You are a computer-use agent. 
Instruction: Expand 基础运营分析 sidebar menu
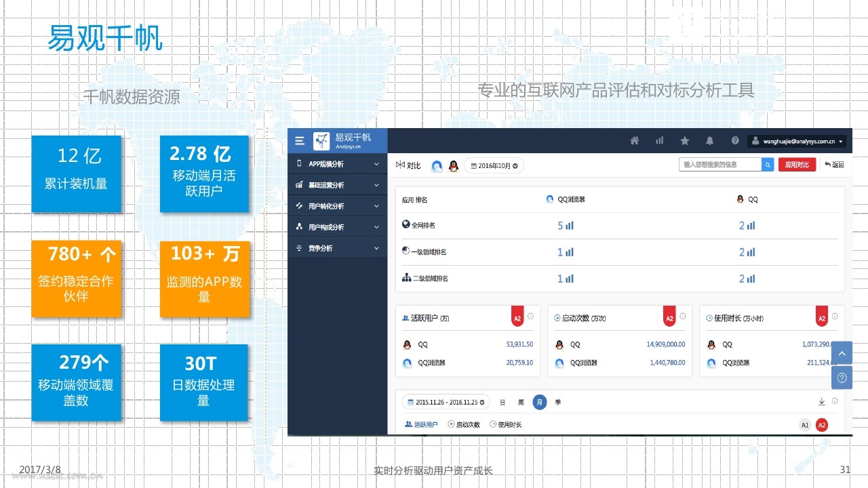338,185
